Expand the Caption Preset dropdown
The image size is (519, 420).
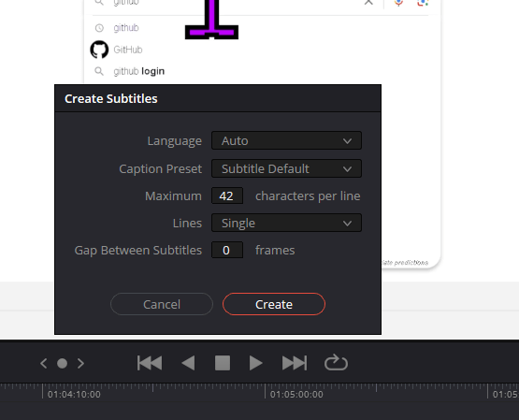tap(286, 168)
